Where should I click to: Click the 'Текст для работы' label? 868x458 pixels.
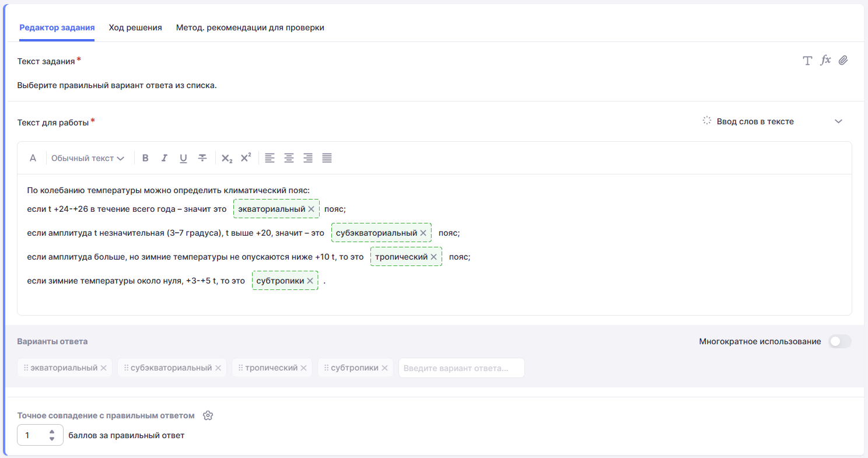coord(53,123)
